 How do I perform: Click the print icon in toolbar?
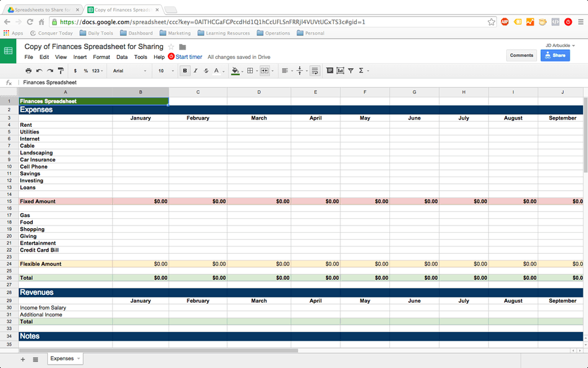29,71
